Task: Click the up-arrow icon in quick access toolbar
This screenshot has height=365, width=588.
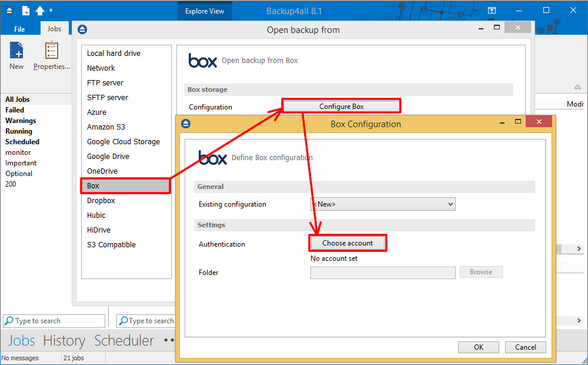Action: pos(40,11)
